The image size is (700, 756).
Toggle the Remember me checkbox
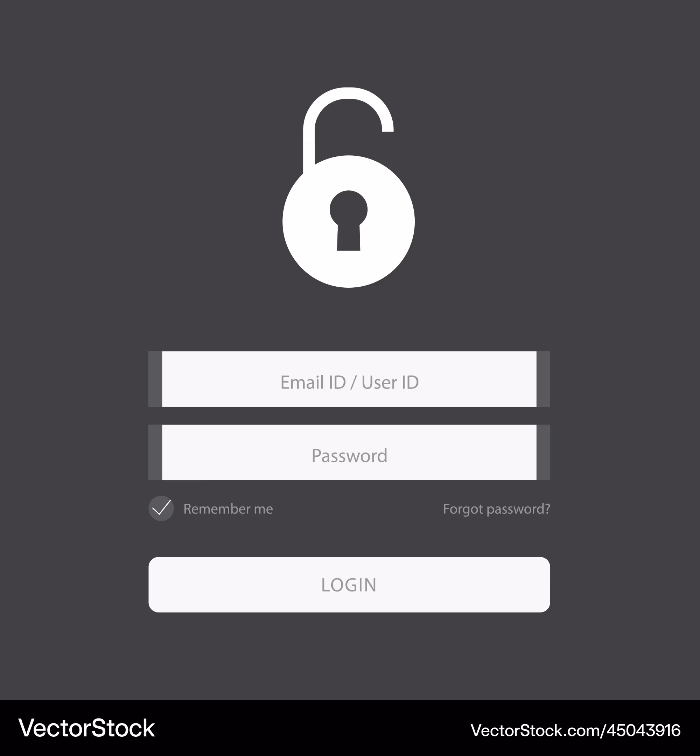click(x=161, y=508)
